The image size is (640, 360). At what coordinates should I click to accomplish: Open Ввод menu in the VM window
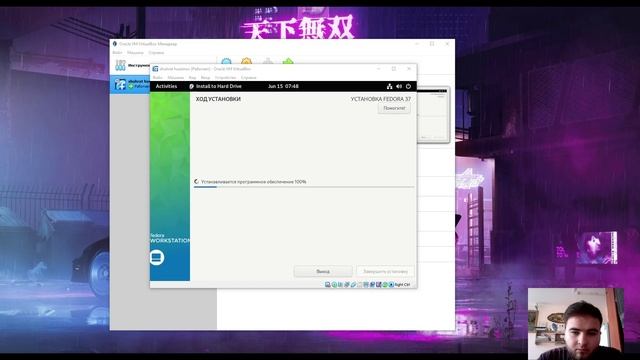coord(205,77)
